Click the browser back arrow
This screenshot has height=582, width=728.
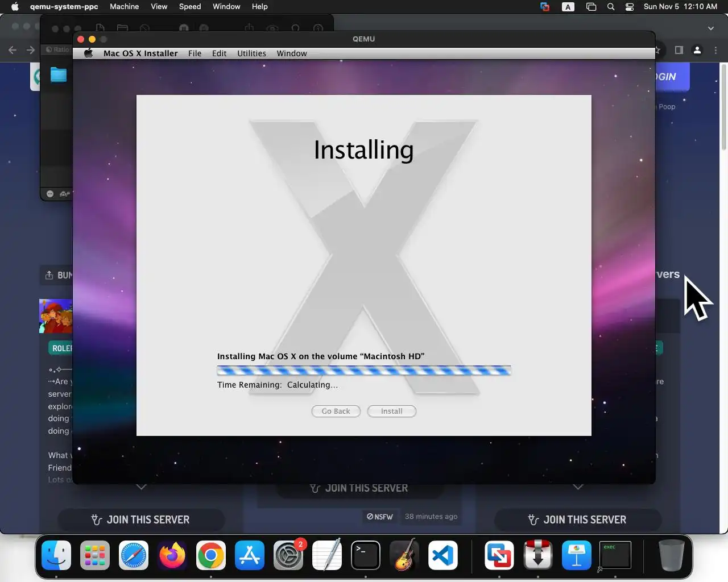13,50
